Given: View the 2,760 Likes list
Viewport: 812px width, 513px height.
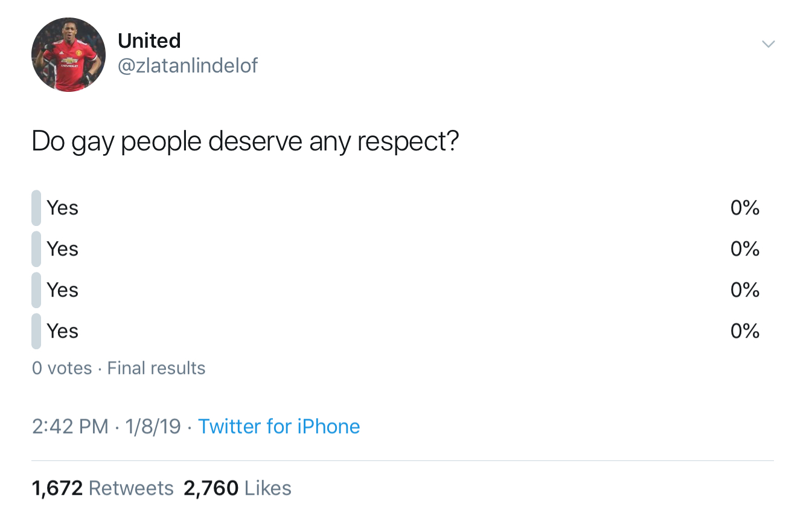Looking at the screenshot, I should tap(237, 488).
